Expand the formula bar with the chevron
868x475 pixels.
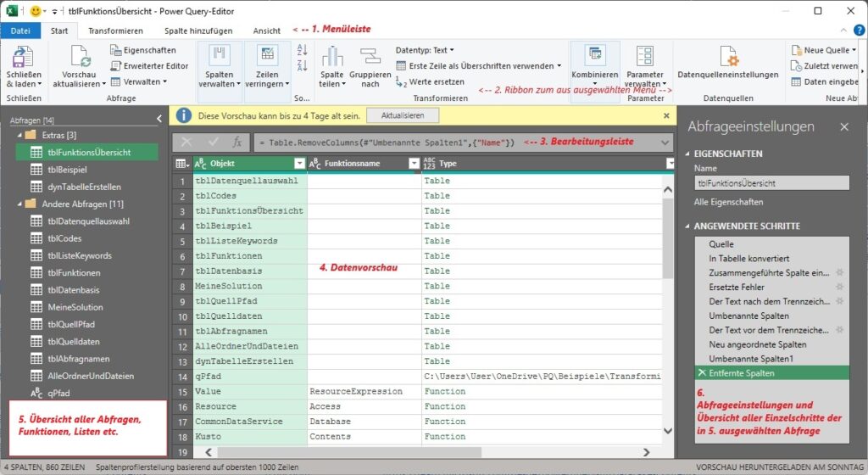(x=665, y=142)
